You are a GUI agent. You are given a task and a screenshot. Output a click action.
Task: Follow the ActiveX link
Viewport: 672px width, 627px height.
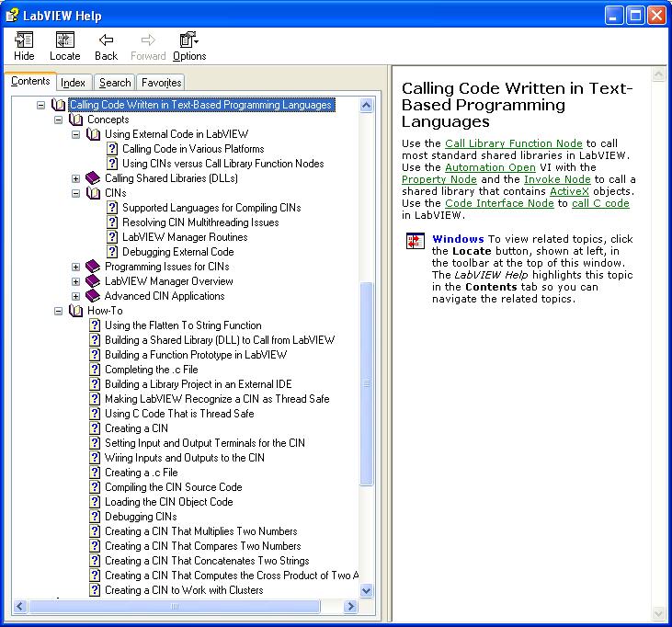[x=569, y=191]
